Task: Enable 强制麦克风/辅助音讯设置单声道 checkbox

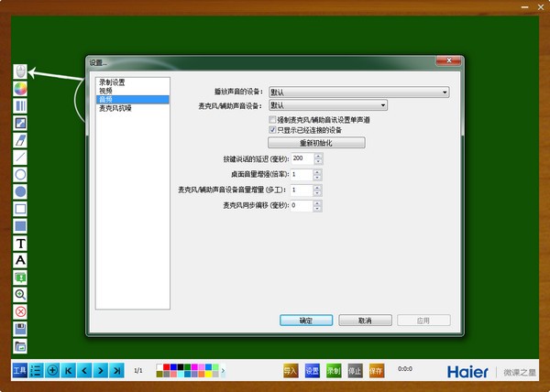Action: 272,120
